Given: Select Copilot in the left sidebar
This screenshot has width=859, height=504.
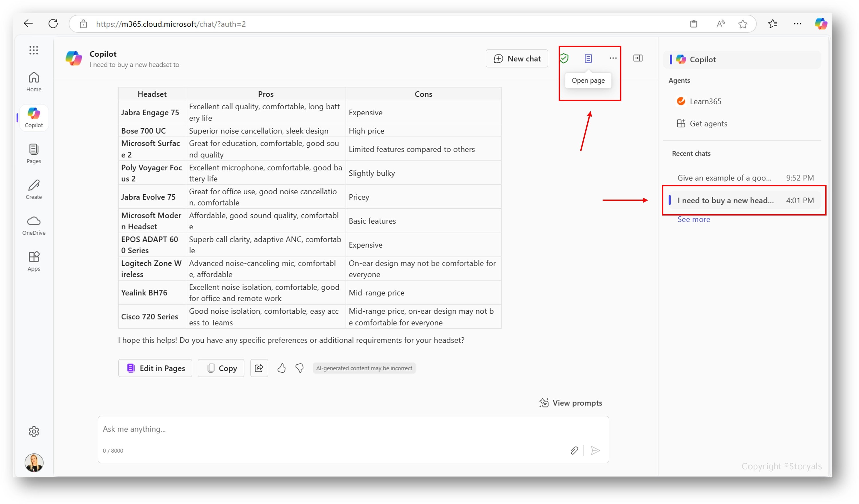Looking at the screenshot, I should (34, 118).
